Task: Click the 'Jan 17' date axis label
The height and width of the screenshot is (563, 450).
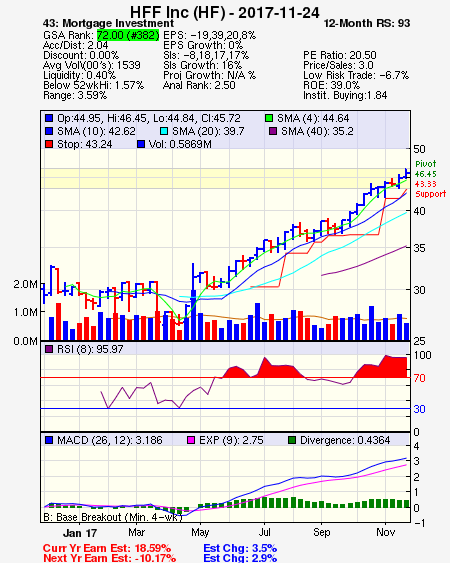Action: [80, 533]
